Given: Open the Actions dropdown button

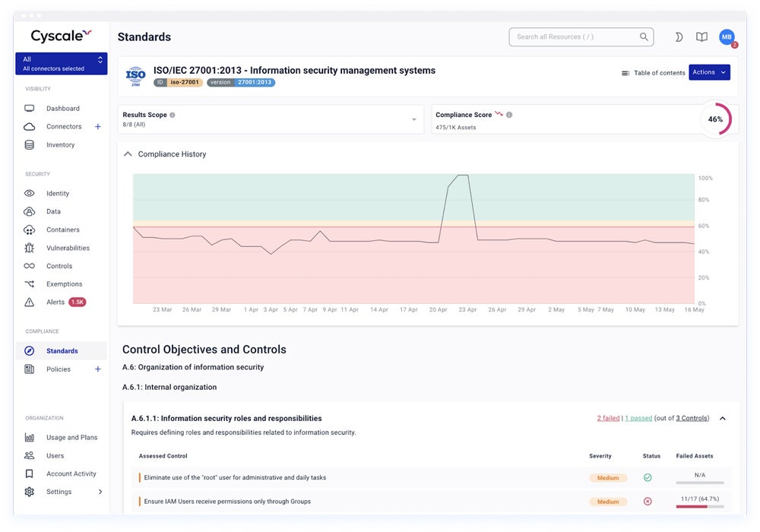Looking at the screenshot, I should coord(709,72).
